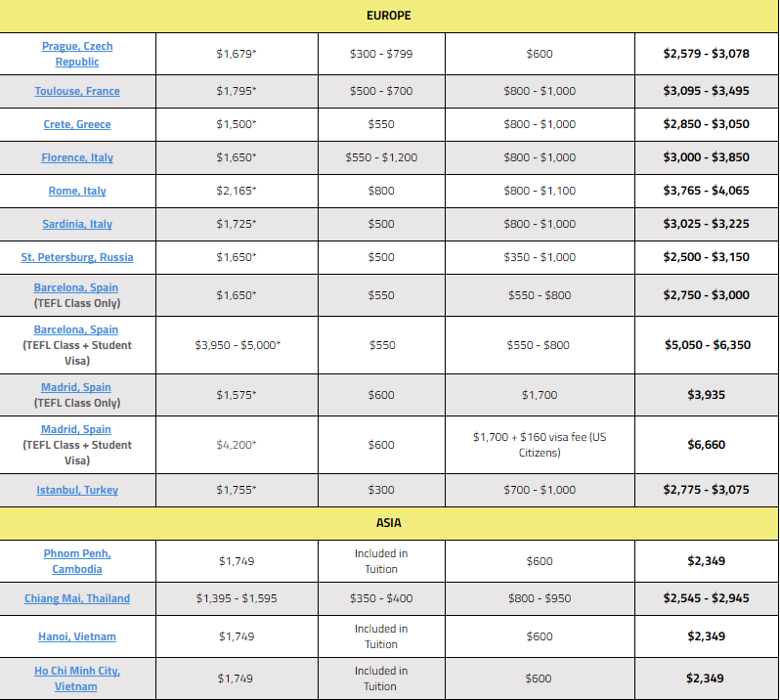Viewport: 780px width, 700px height.
Task: Click the ASIA section header row
Action: [x=389, y=523]
